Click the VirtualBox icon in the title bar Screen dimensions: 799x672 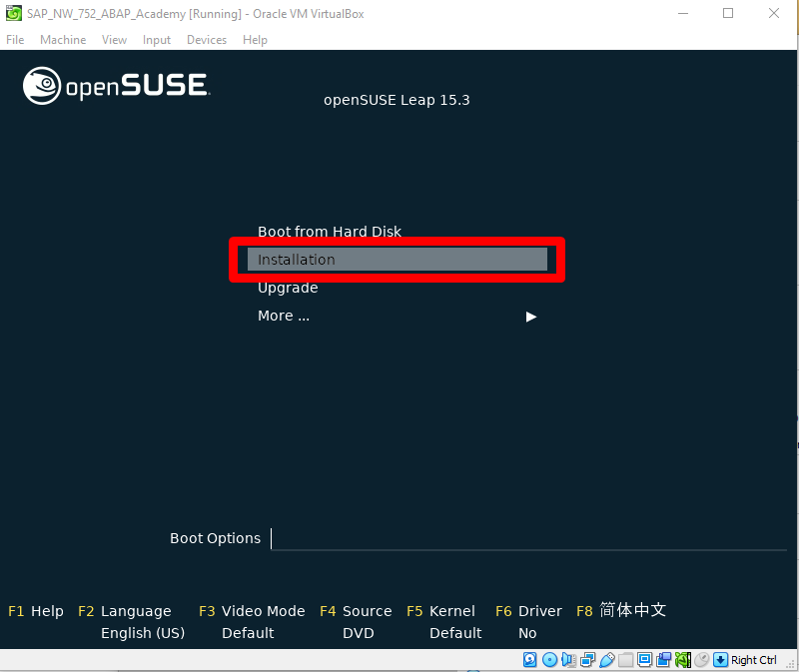(x=14, y=13)
